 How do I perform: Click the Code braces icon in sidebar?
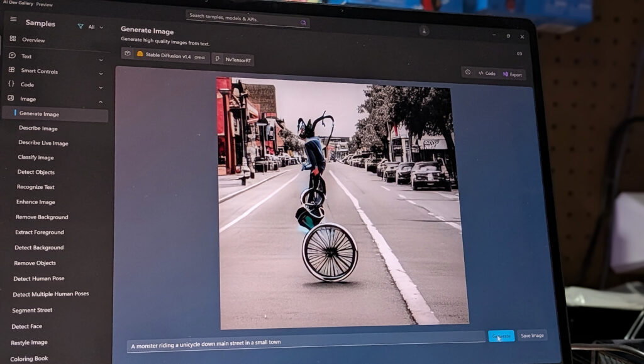pos(11,84)
